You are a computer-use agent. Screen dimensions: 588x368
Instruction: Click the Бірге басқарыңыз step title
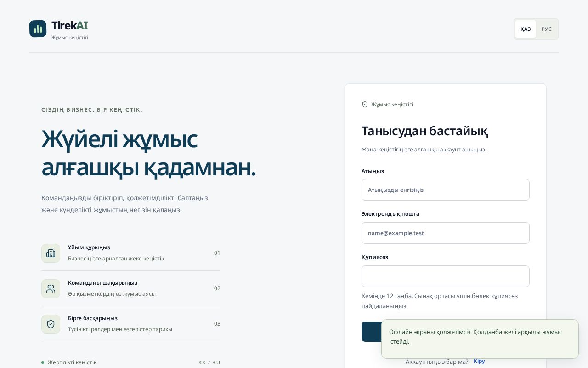(93, 318)
